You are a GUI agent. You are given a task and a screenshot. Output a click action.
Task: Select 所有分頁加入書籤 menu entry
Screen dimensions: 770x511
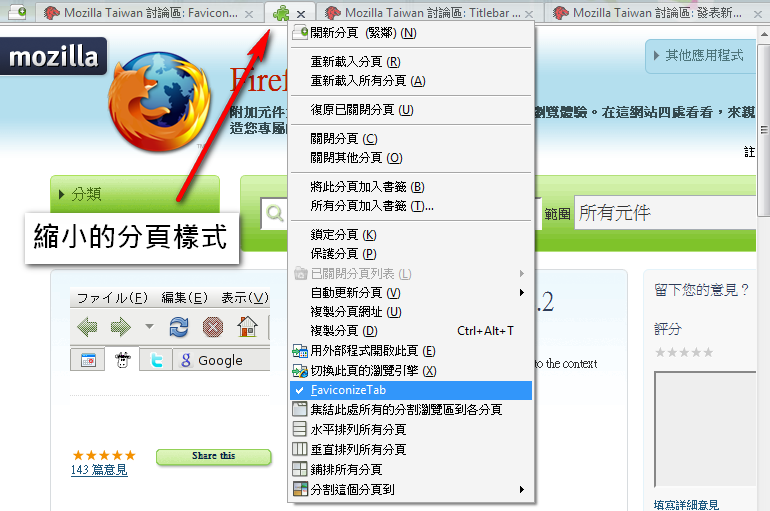point(411,206)
